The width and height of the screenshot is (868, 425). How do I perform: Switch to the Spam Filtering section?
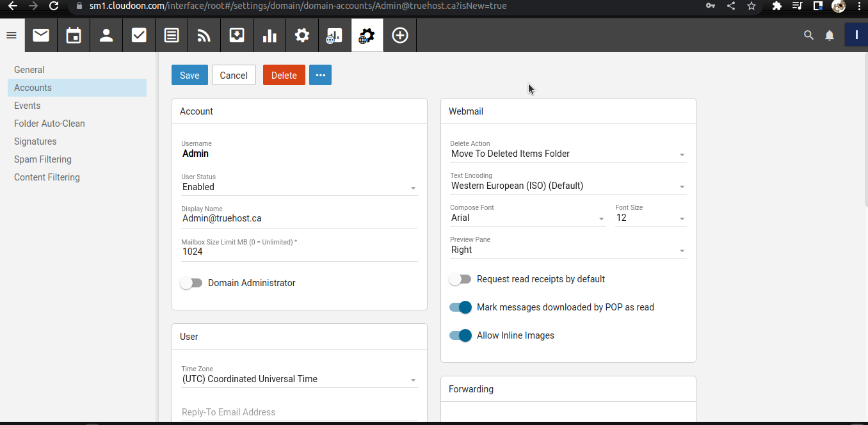click(x=42, y=159)
